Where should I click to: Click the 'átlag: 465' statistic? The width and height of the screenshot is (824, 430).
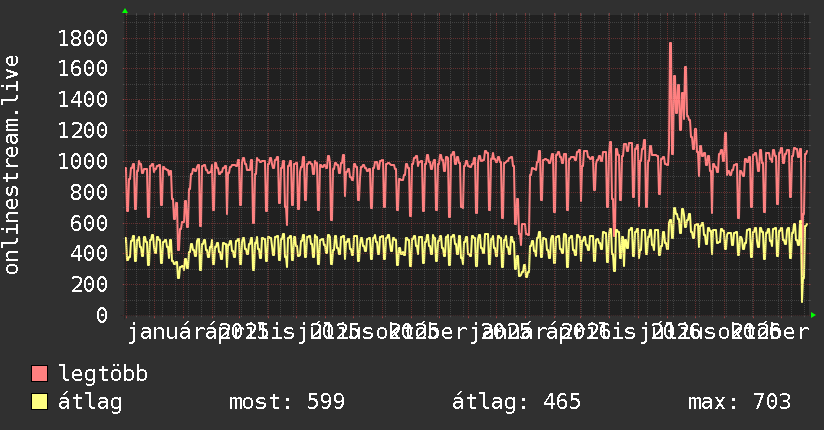point(517,402)
